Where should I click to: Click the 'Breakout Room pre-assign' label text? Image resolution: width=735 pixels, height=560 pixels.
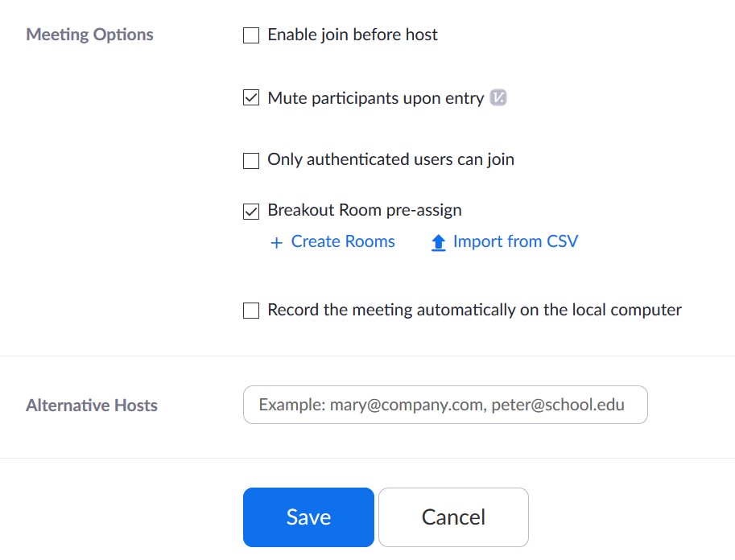(365, 211)
